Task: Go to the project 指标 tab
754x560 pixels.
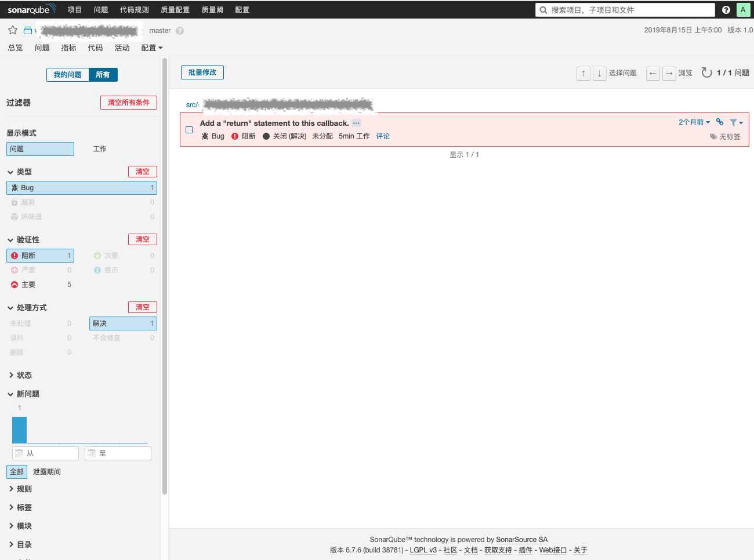Action: click(x=69, y=48)
